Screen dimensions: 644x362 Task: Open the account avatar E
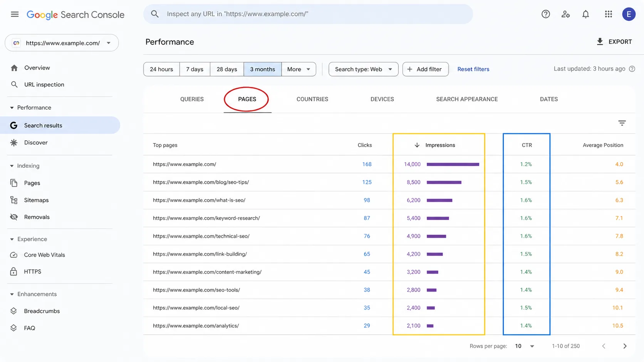click(x=629, y=14)
